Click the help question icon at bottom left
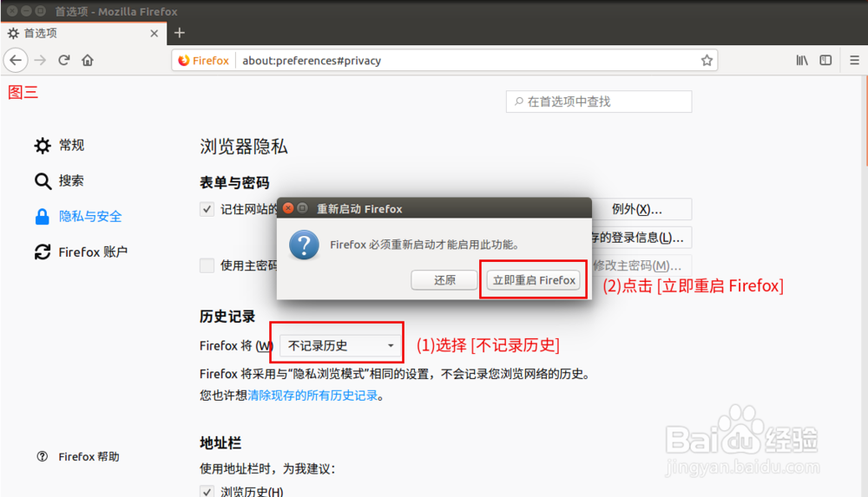The image size is (868, 497). [42, 456]
